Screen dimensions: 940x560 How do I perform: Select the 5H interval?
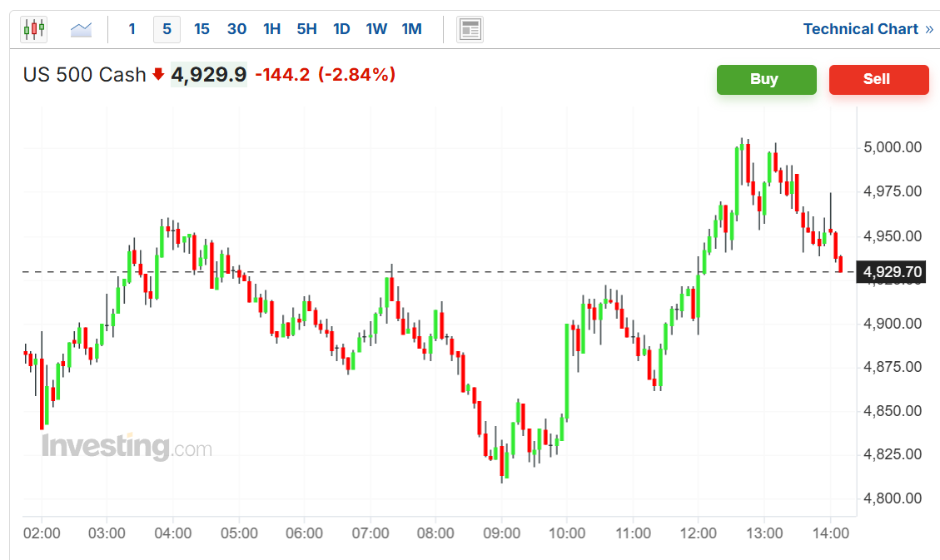coord(306,29)
